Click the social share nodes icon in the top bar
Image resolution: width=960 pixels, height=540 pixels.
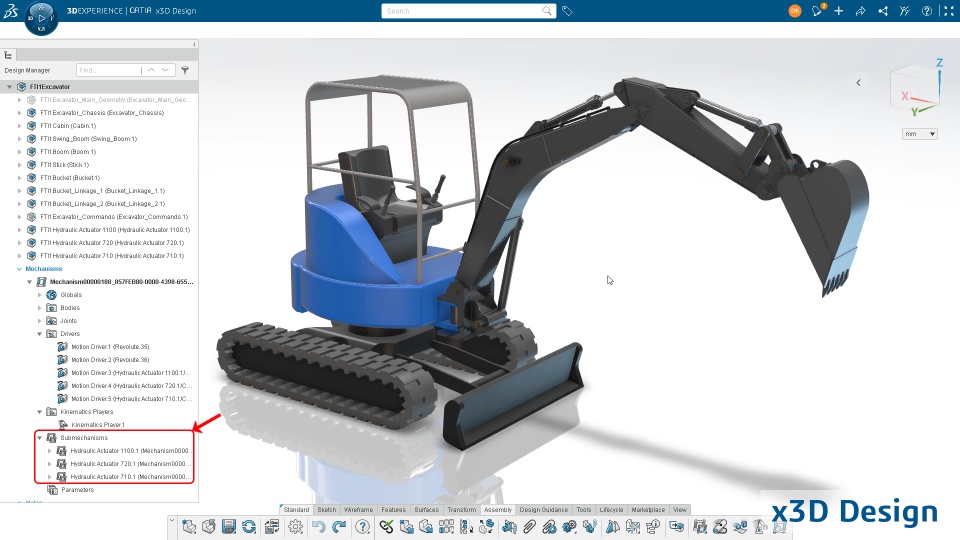point(883,11)
